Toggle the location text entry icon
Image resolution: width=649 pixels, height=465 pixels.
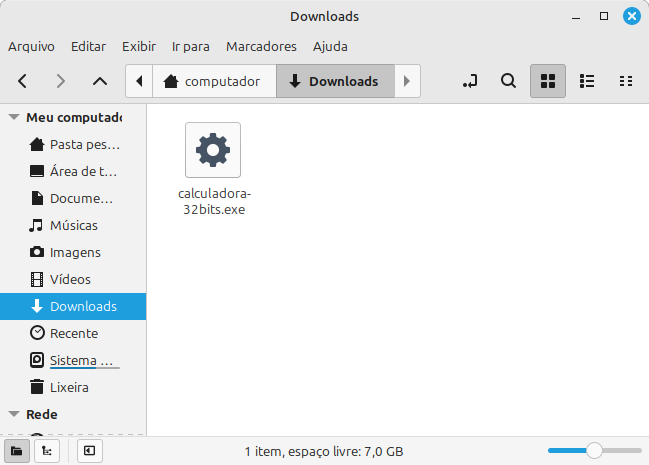(x=470, y=81)
